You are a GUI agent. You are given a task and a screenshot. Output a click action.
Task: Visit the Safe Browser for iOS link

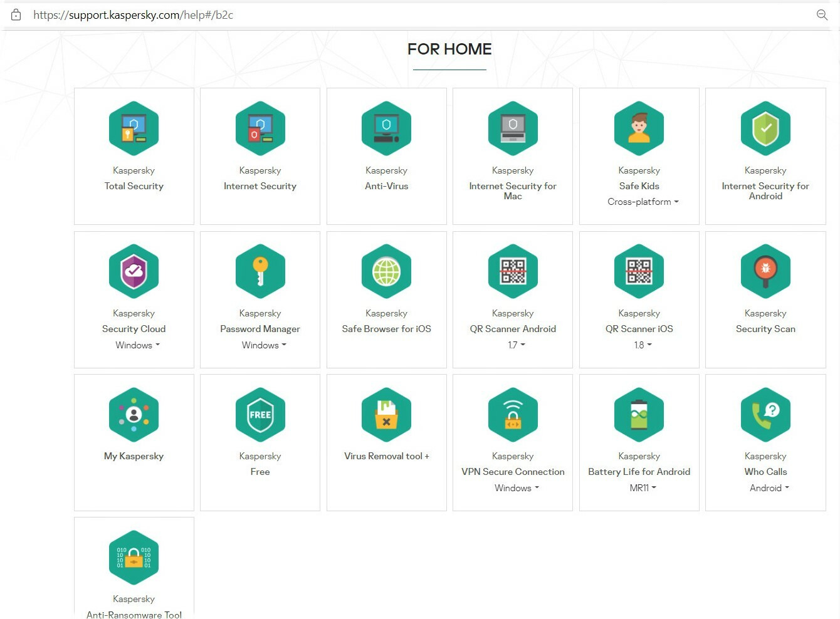pyautogui.click(x=386, y=329)
